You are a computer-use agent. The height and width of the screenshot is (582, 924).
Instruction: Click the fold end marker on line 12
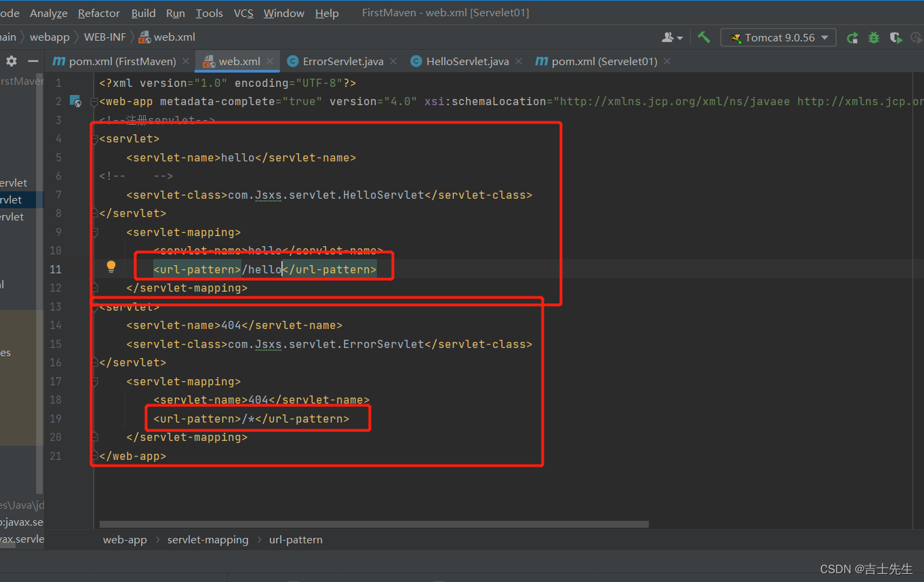95,288
